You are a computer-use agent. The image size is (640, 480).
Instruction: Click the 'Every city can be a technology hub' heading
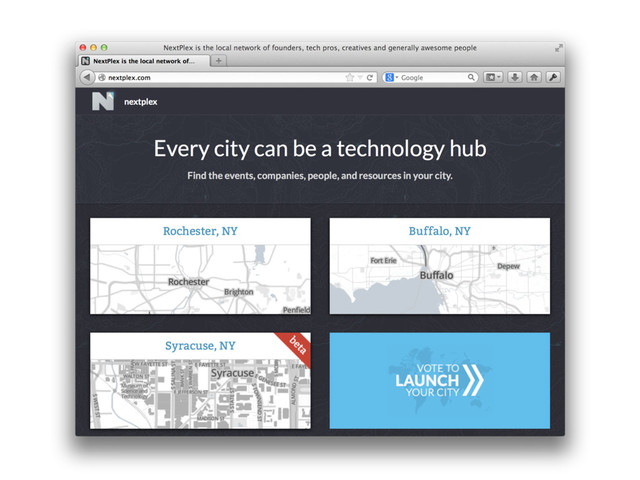coord(320,149)
